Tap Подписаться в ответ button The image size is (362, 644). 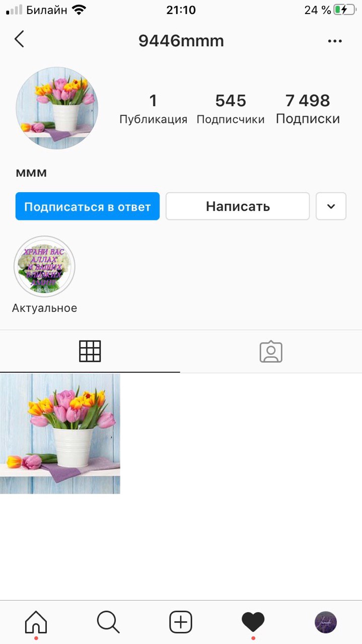point(88,206)
